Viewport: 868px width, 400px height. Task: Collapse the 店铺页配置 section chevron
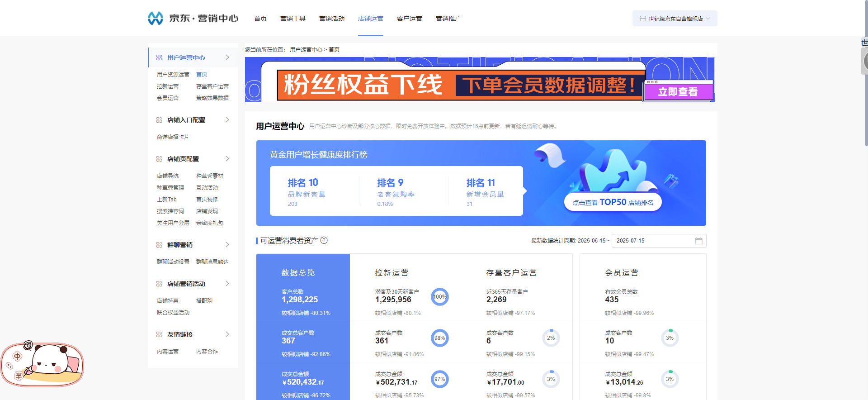(x=227, y=159)
